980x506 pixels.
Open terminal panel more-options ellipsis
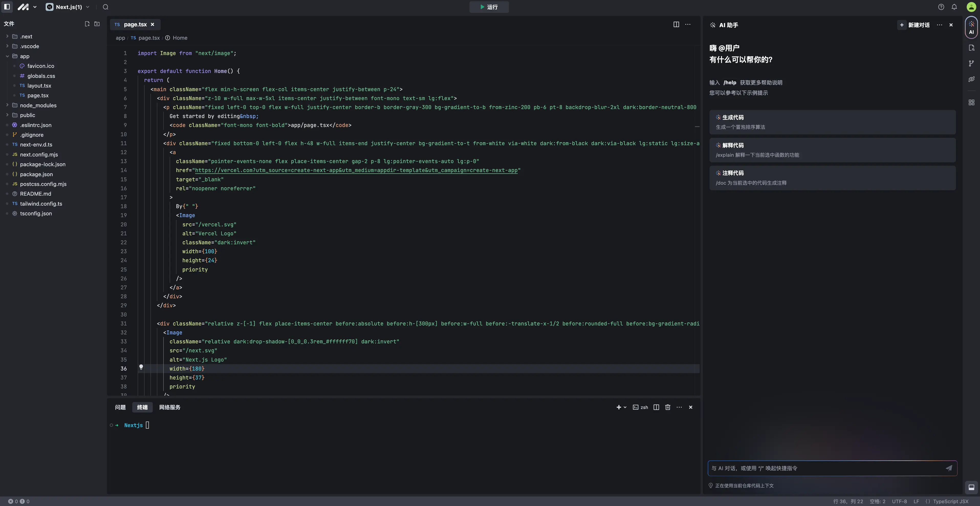point(679,407)
